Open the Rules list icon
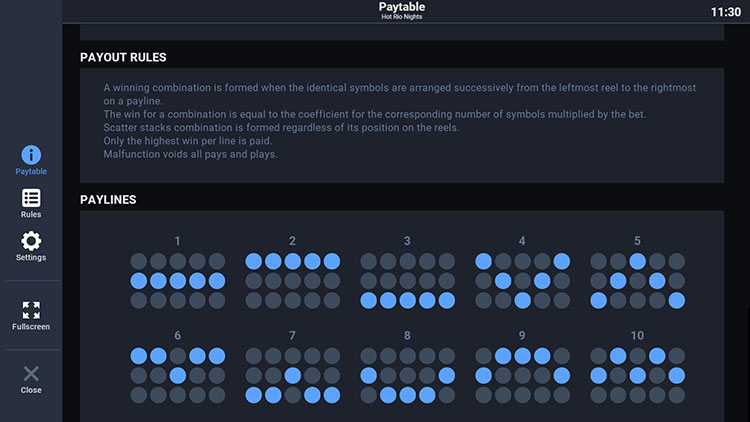This screenshot has width=750, height=422. (31, 198)
